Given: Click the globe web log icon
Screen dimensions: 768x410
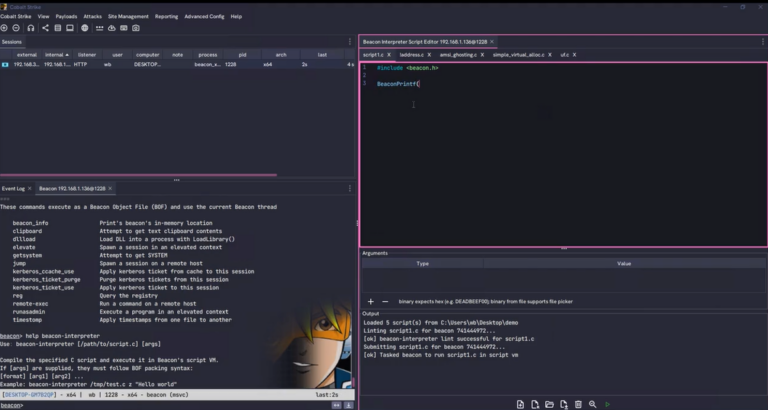Looking at the screenshot, I should [x=85, y=28].
